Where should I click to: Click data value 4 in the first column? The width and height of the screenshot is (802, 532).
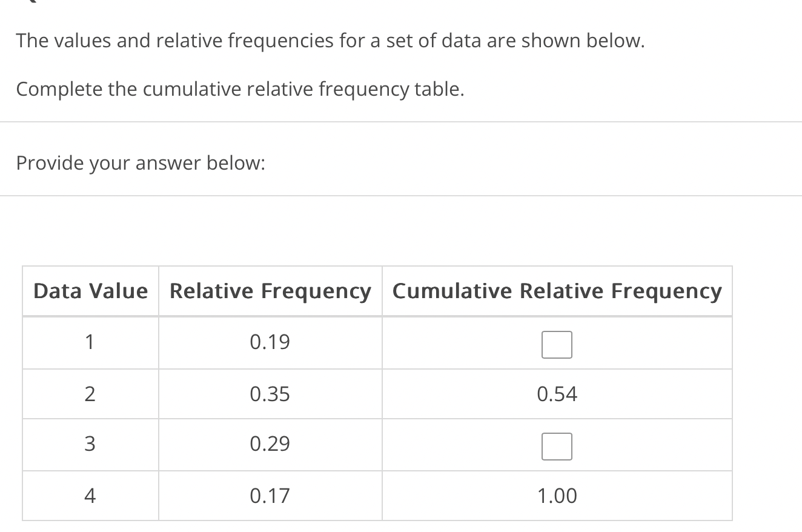click(x=89, y=496)
